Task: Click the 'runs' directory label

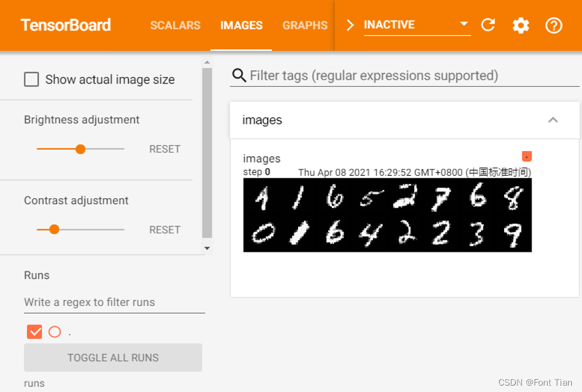Action: tap(34, 384)
